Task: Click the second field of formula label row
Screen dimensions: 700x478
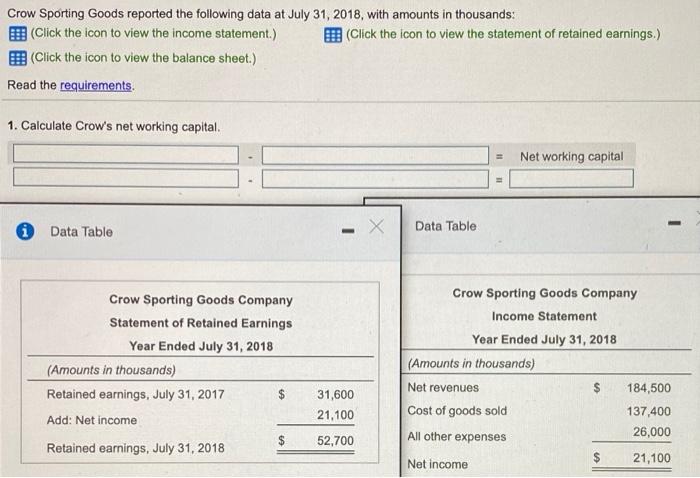Action: [375, 155]
